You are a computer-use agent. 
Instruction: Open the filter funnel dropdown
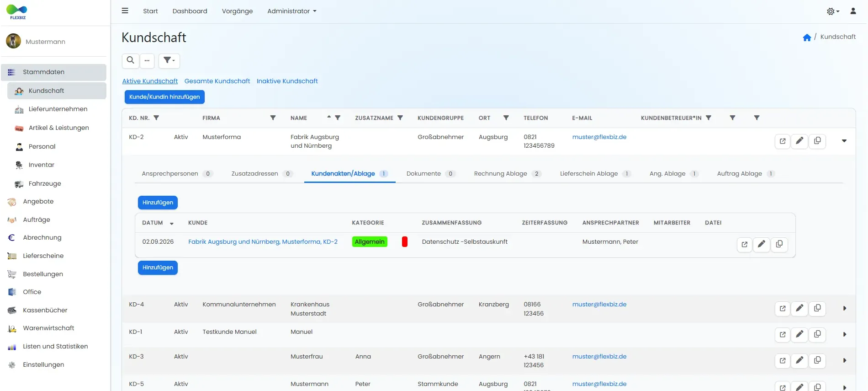169,60
